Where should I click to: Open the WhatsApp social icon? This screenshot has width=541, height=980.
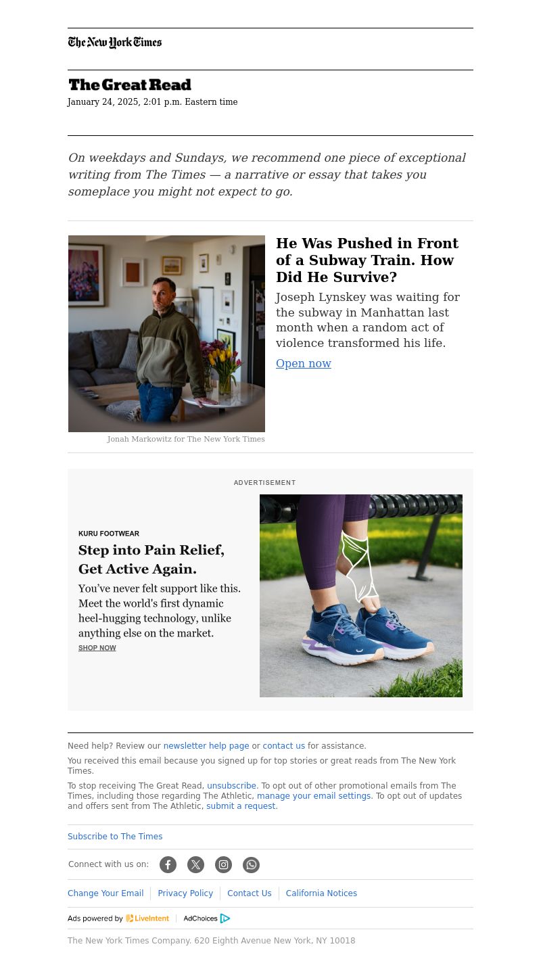pos(251,864)
